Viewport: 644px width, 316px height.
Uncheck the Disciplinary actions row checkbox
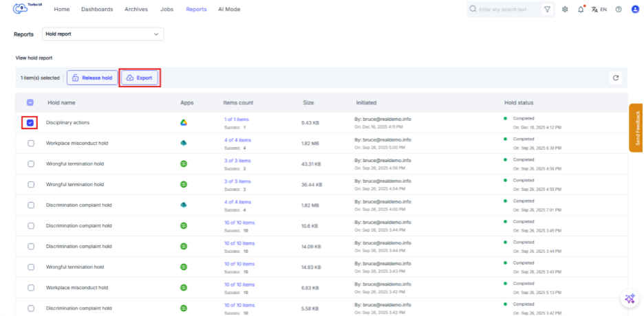[30, 123]
